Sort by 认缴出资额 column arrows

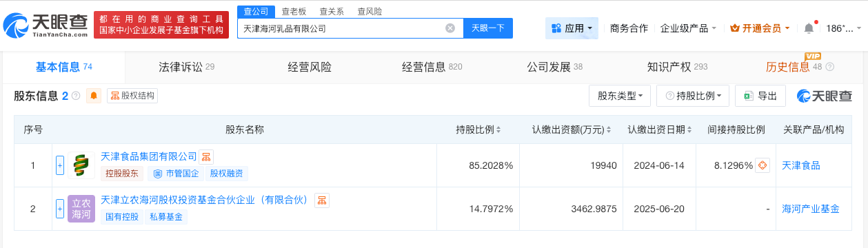click(x=609, y=130)
